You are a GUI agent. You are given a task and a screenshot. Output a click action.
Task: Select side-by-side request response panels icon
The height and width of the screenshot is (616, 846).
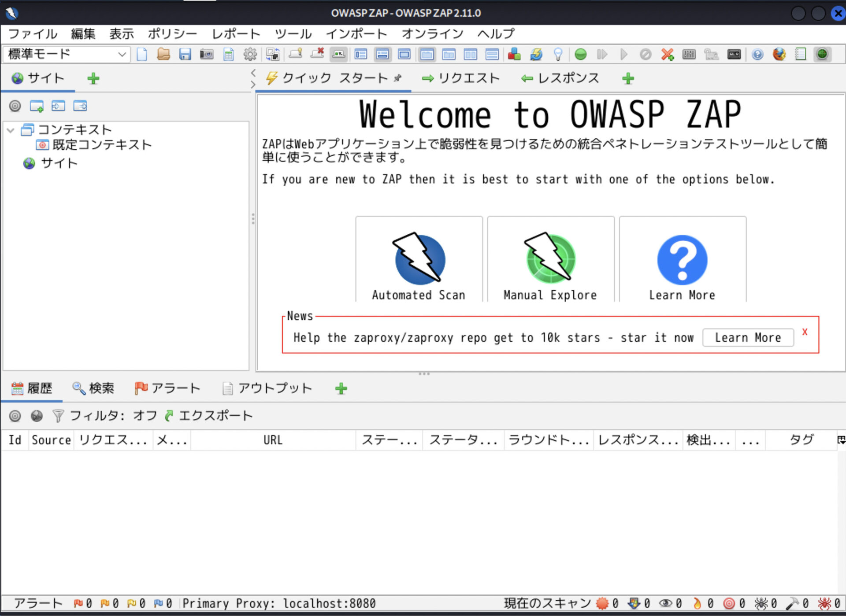point(471,54)
